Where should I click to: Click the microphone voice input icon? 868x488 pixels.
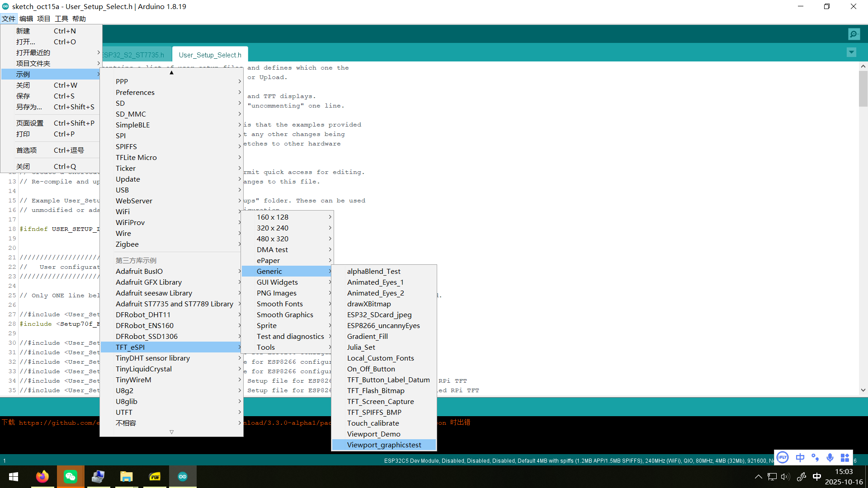tap(830, 457)
